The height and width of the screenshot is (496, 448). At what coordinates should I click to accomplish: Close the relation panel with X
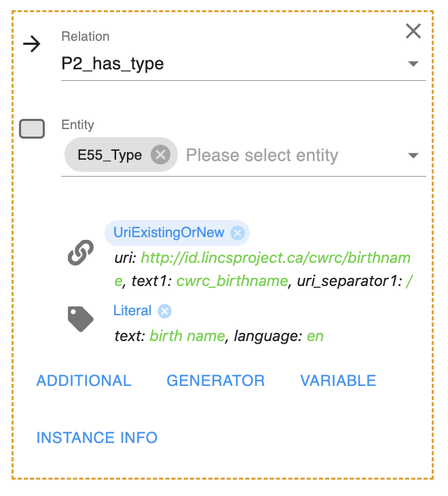click(x=413, y=31)
